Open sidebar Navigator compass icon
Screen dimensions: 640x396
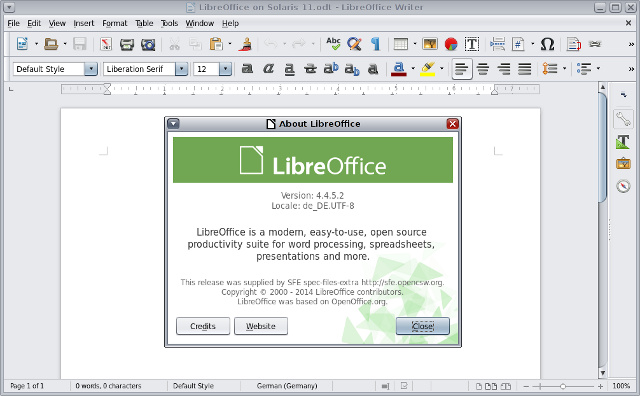tap(623, 186)
